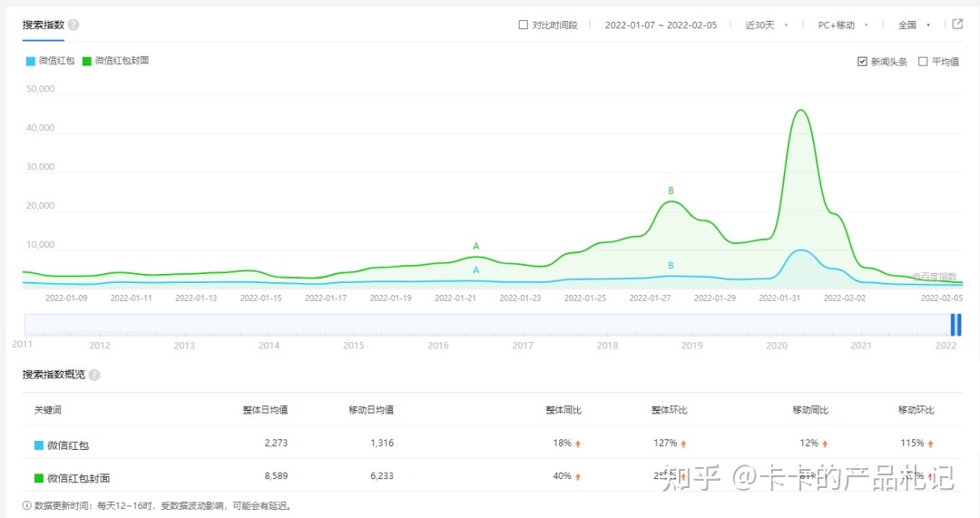Click blue news marker A on chart

[476, 270]
